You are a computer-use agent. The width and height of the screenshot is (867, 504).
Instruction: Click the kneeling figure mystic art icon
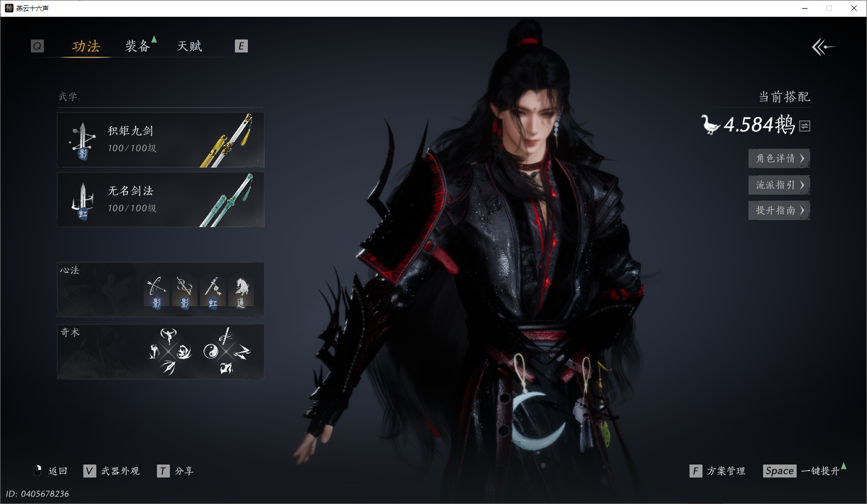[154, 352]
